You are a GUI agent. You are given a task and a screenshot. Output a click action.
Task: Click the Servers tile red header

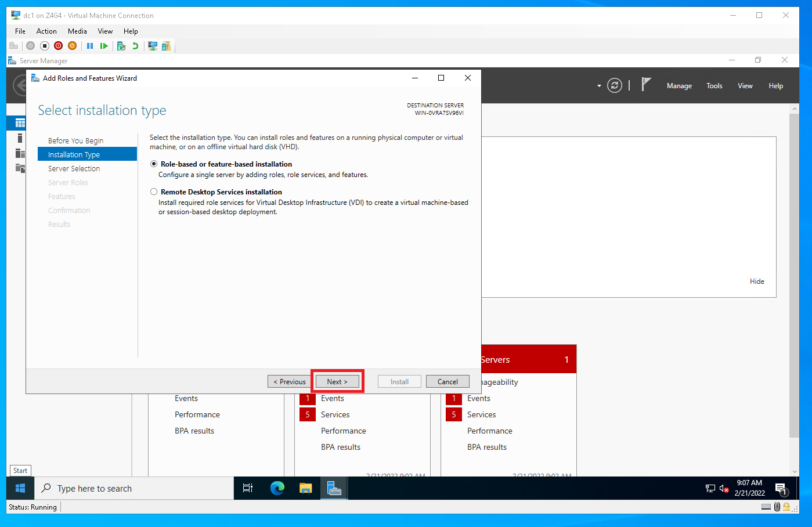[529, 360]
